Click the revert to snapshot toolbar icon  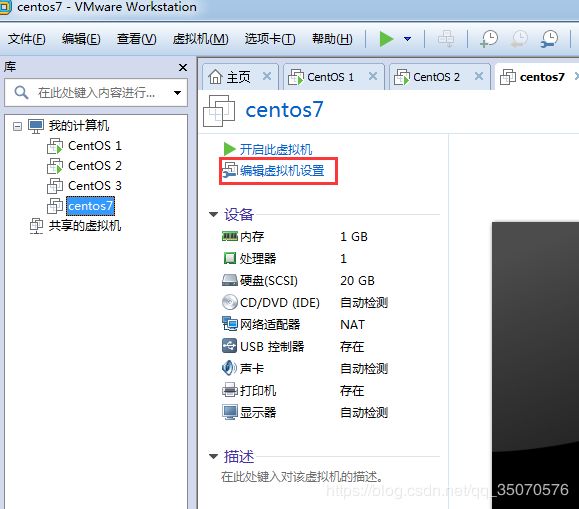pyautogui.click(x=519, y=39)
